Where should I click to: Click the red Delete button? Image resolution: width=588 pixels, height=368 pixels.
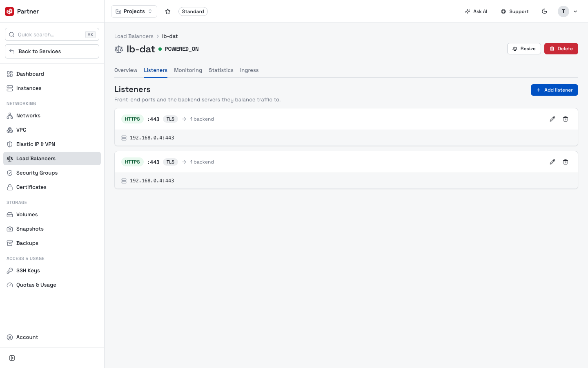(561, 49)
